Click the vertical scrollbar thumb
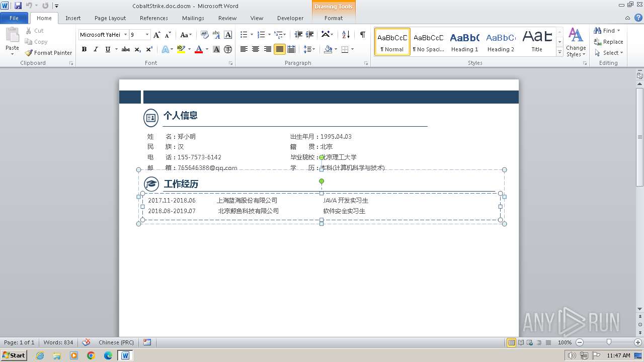 click(x=640, y=137)
